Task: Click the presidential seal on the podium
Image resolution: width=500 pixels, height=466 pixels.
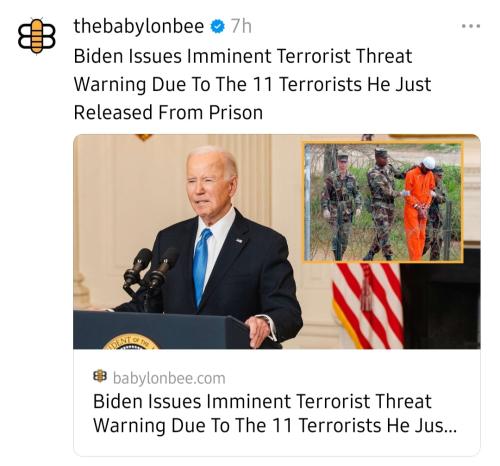Action: pyautogui.click(x=131, y=341)
